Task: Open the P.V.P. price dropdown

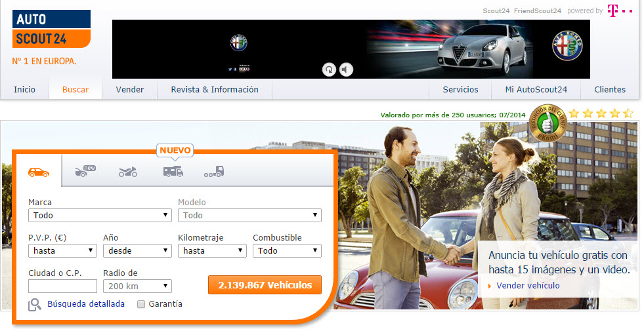Action: (x=62, y=250)
